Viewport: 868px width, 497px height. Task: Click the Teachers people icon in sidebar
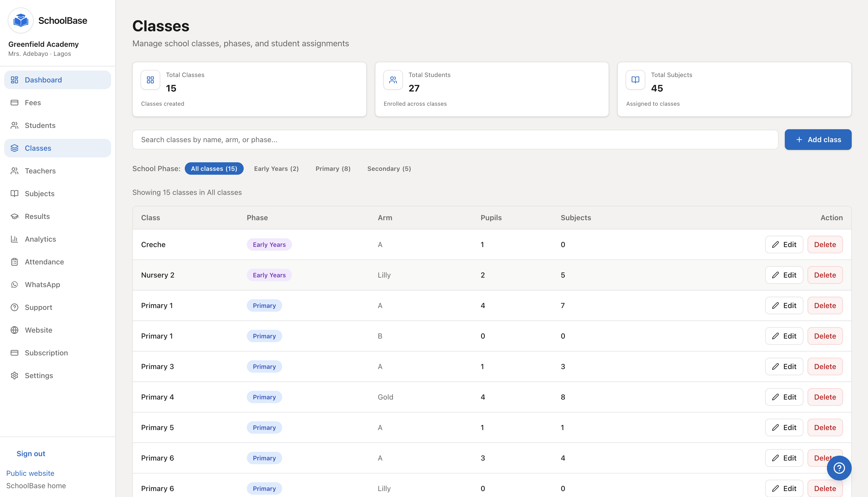pos(14,171)
